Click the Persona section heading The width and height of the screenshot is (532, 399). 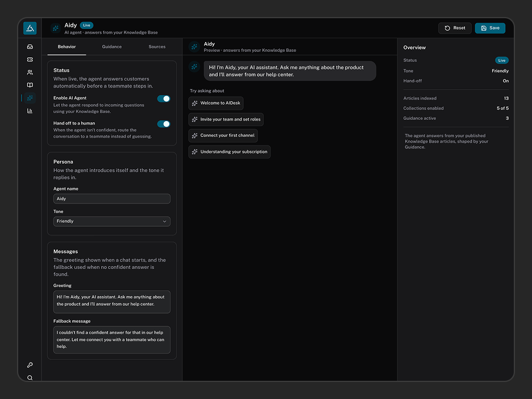[x=63, y=162]
